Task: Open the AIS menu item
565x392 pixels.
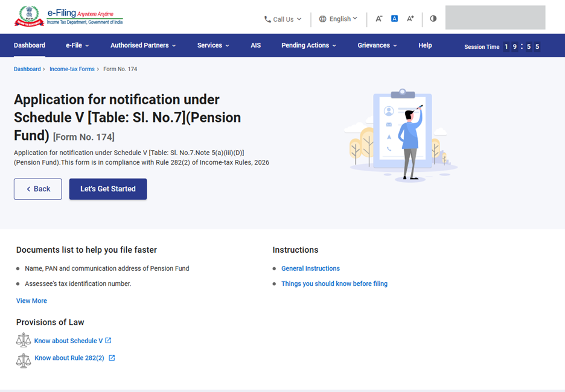Action: point(255,45)
